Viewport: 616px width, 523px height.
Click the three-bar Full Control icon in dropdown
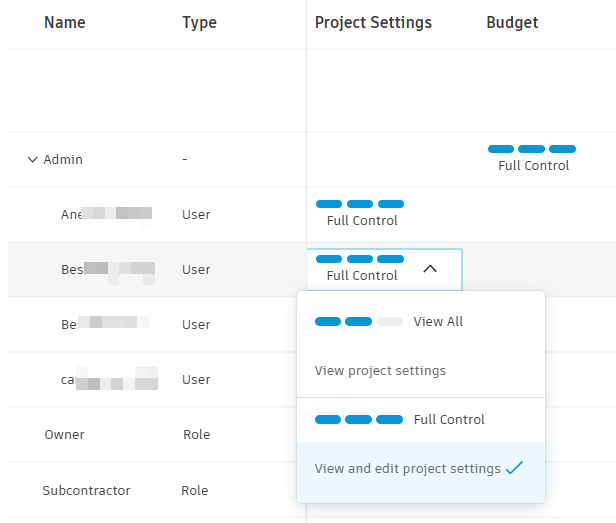click(358, 420)
